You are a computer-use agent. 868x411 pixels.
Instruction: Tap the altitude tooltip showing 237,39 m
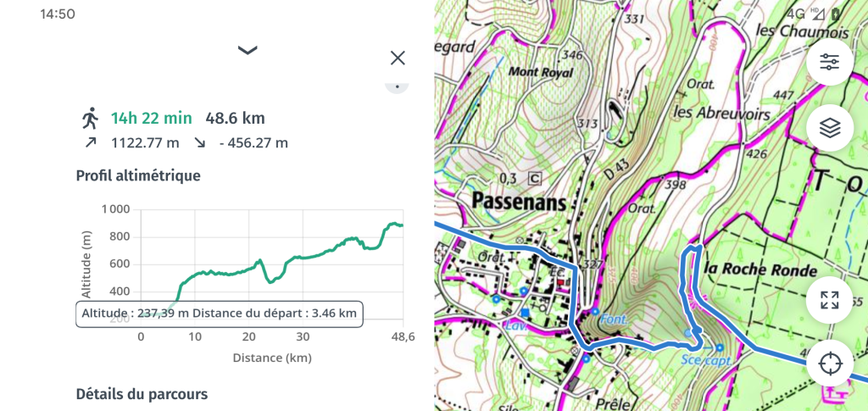pyautogui.click(x=220, y=314)
